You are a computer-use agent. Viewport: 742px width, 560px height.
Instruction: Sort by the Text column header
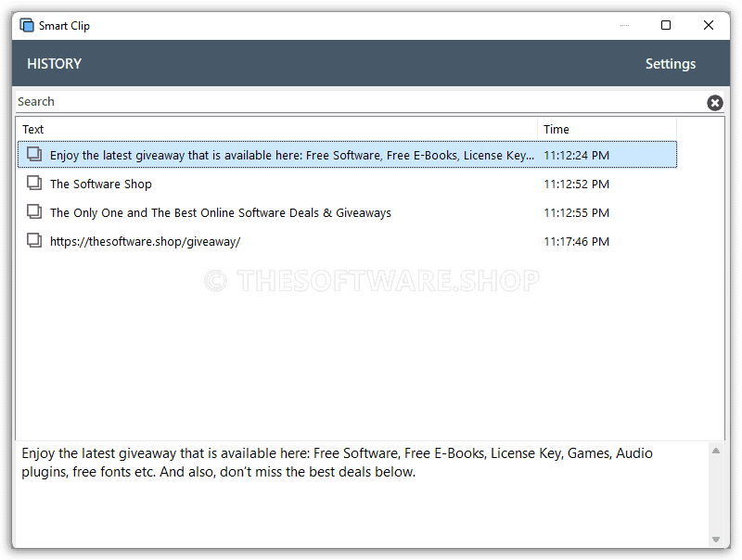coord(276,129)
